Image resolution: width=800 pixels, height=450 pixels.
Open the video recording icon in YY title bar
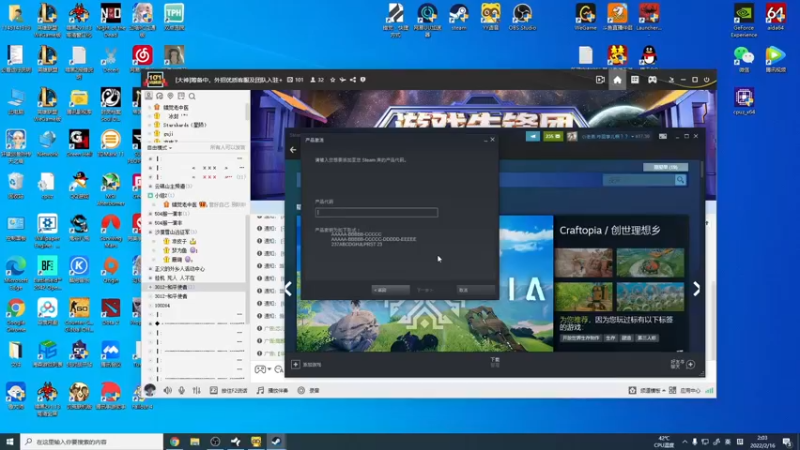(600, 80)
